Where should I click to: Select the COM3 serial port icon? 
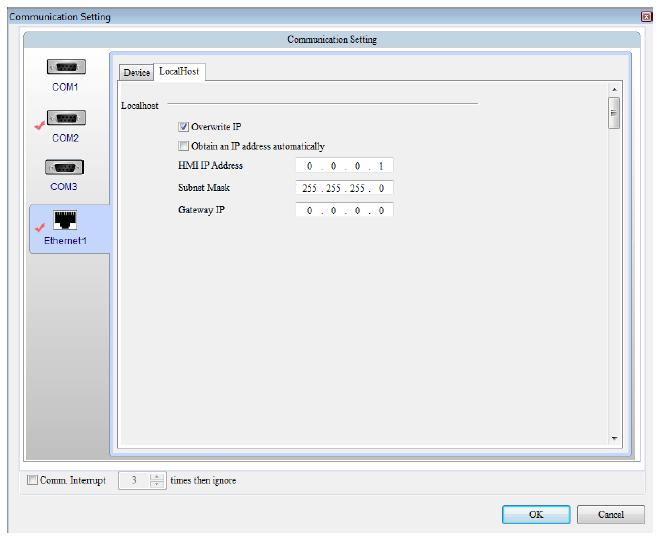point(66,167)
